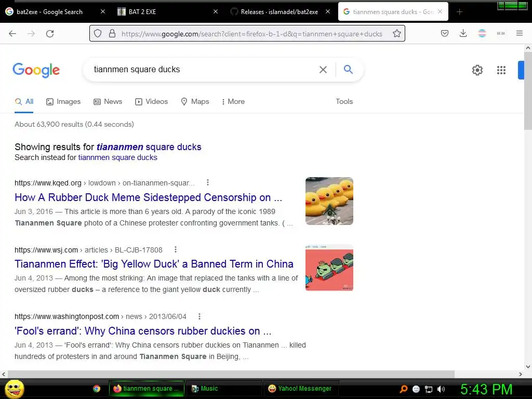Viewport: 532px width, 399px height.
Task: Open Firefox downloads panel
Action: [463, 33]
